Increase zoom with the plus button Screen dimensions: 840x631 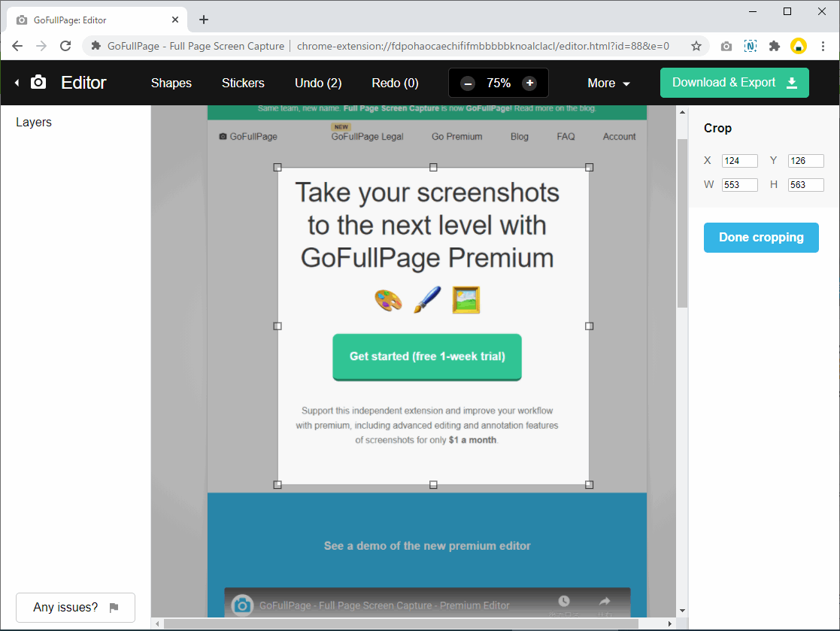click(530, 83)
